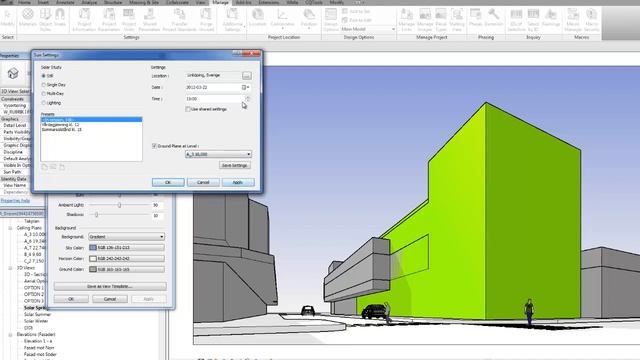Open Shared Parameters in the ribbon

(149, 19)
